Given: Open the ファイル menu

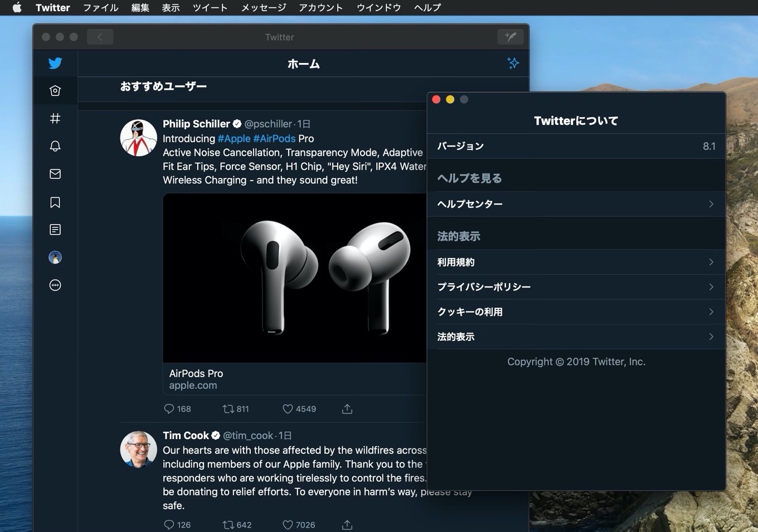Looking at the screenshot, I should 101,7.
